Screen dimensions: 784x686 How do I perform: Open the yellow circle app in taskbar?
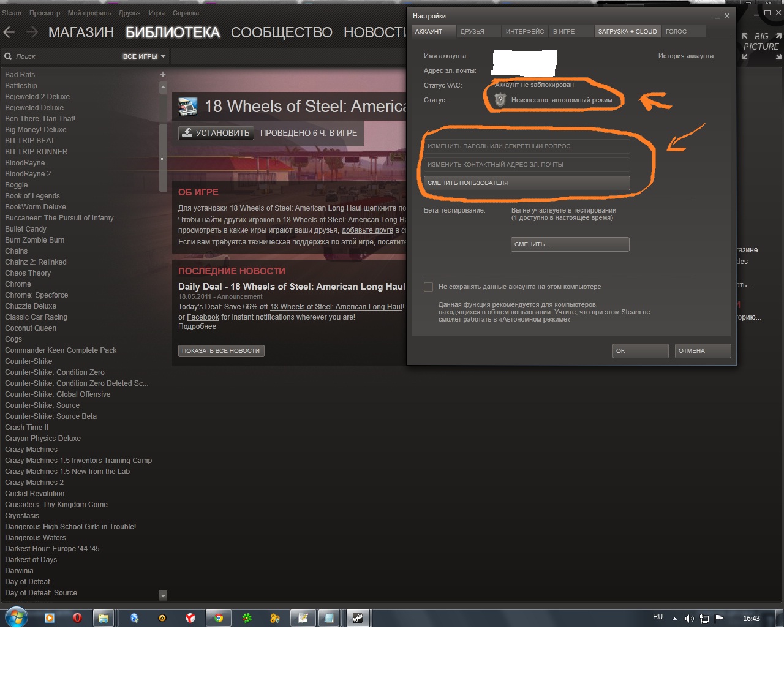tap(162, 618)
